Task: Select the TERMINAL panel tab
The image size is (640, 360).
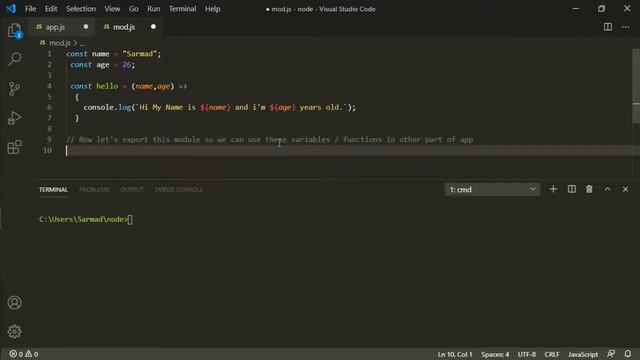Action: [x=53, y=189]
